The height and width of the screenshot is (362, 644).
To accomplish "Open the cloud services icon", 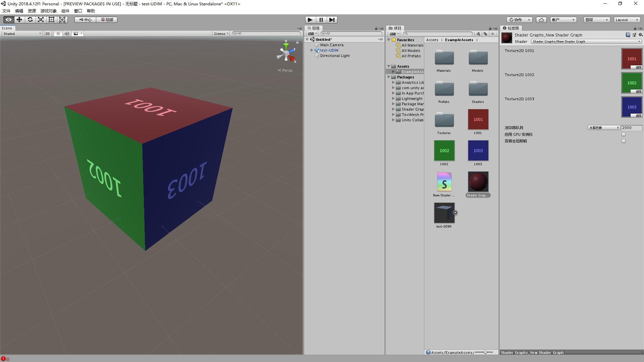I will tap(541, 20).
